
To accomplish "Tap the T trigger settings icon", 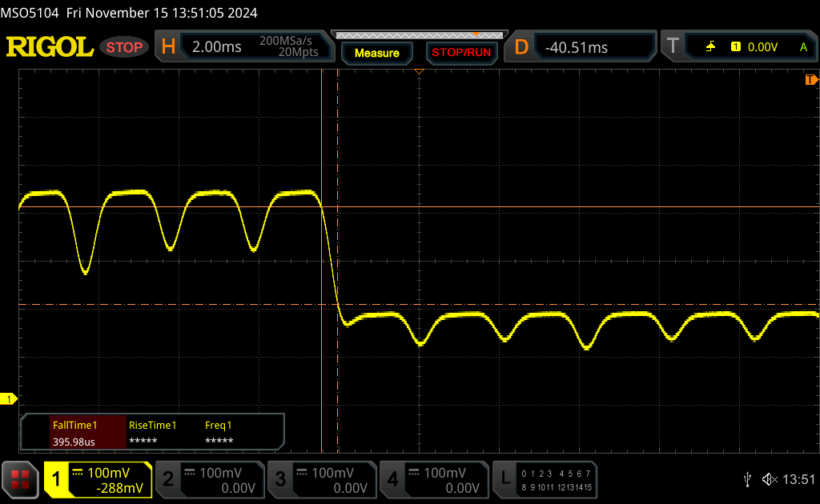I will 673,47.
